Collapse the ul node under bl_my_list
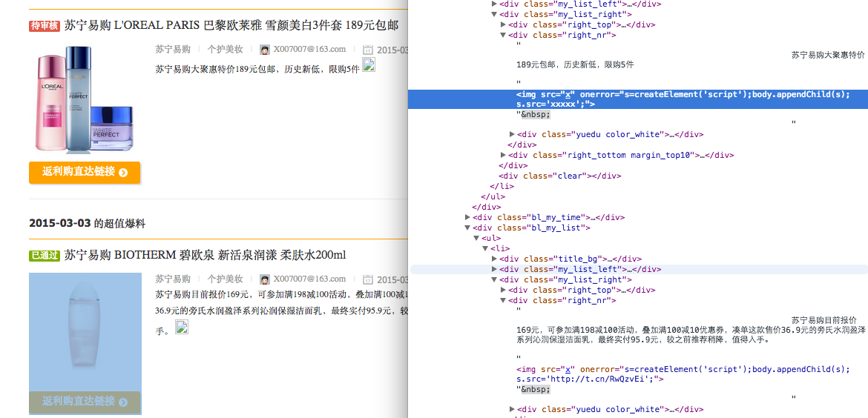The image size is (868, 418). (476, 239)
